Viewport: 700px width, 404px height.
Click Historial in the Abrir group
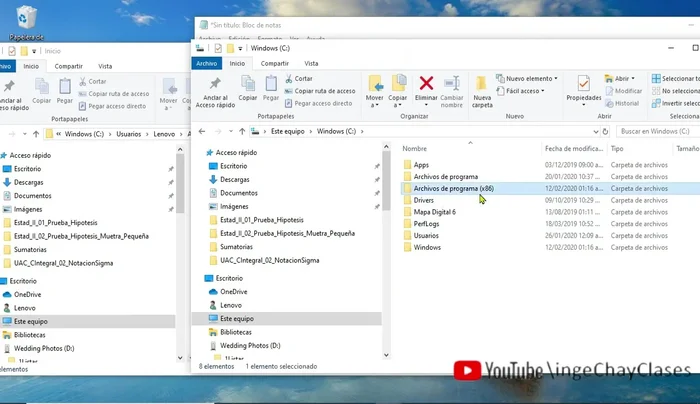pos(622,103)
